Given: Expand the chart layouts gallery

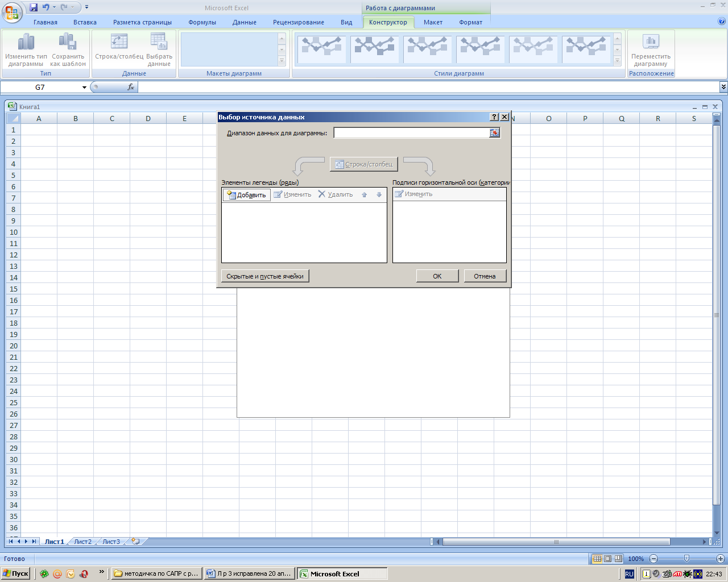Looking at the screenshot, I should (x=282, y=60).
